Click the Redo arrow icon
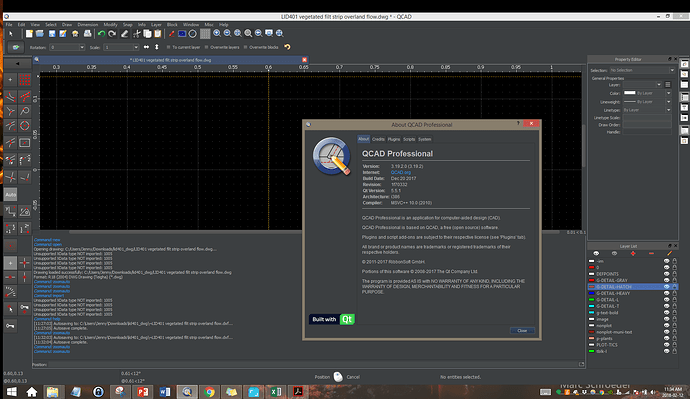The image size is (690, 399). (x=113, y=33)
